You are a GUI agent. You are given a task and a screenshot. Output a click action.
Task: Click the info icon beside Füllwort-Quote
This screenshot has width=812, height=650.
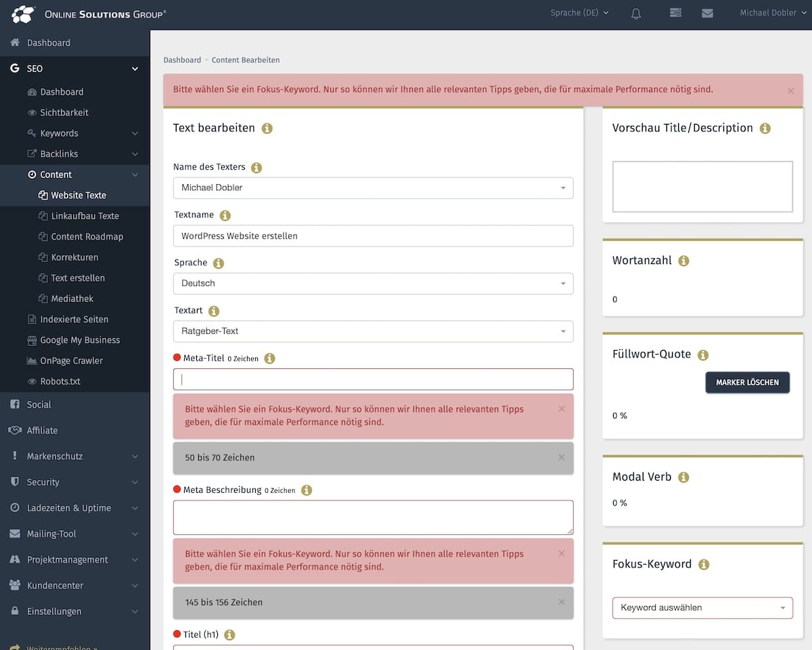703,355
